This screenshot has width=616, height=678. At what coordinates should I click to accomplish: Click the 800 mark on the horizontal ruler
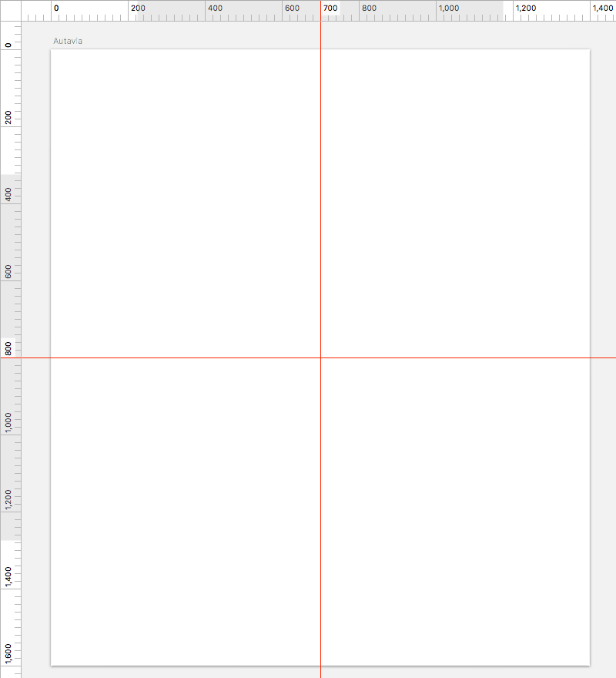click(x=369, y=8)
